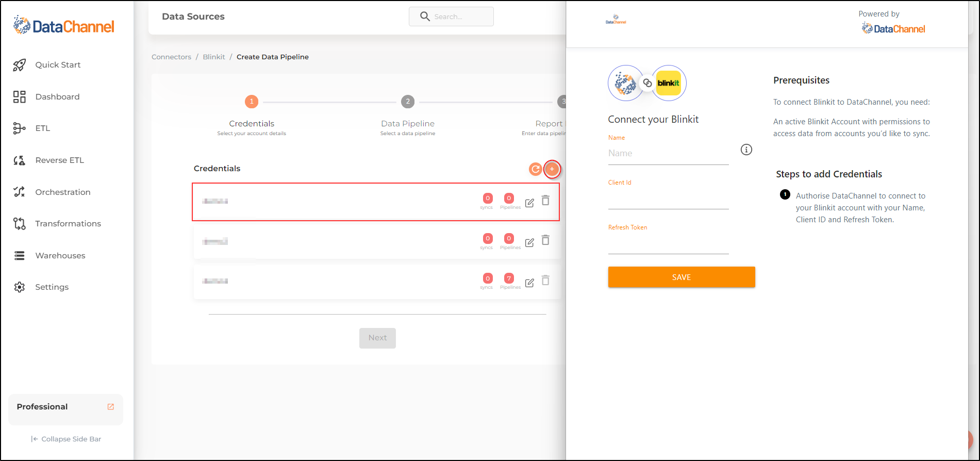Viewport: 980px width, 461px height.
Task: Go to Dashboard menu item
Action: (57, 97)
